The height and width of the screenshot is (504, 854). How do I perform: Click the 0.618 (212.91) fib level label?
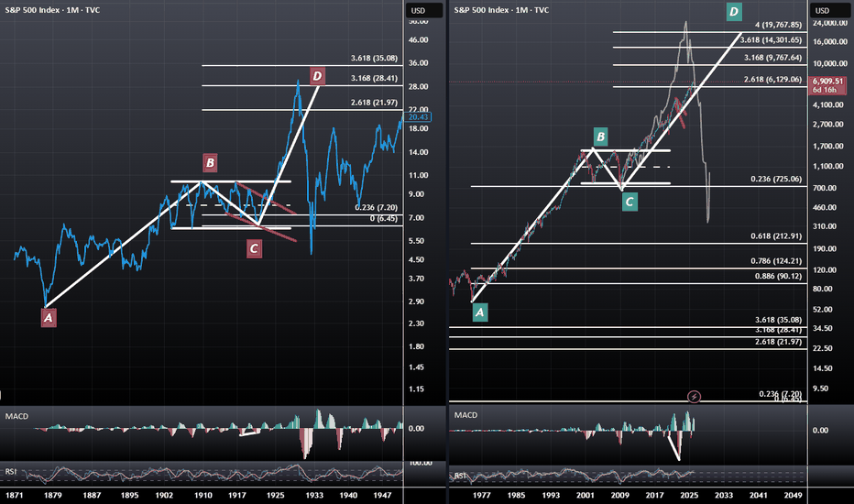coord(776,236)
